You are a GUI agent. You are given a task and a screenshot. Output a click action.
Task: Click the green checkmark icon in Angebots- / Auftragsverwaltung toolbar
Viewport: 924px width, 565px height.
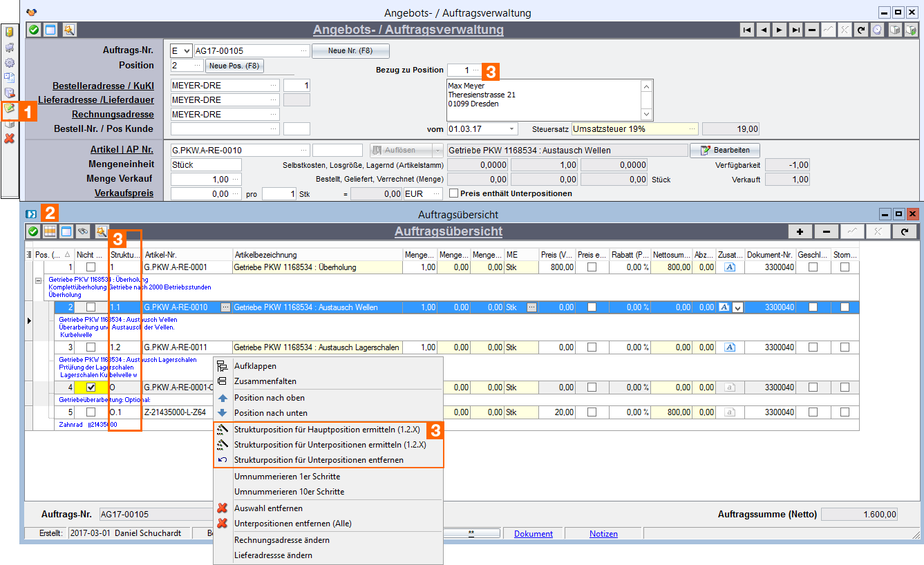[33, 30]
